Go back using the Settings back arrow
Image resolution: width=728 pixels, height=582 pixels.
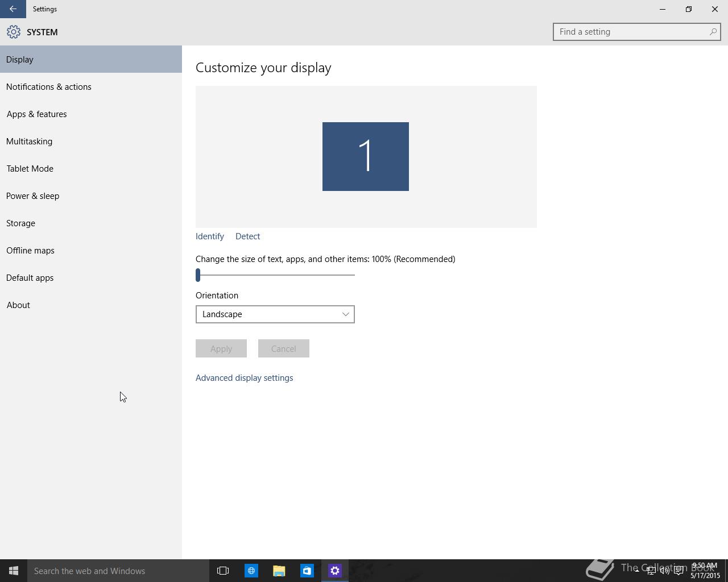coord(13,9)
